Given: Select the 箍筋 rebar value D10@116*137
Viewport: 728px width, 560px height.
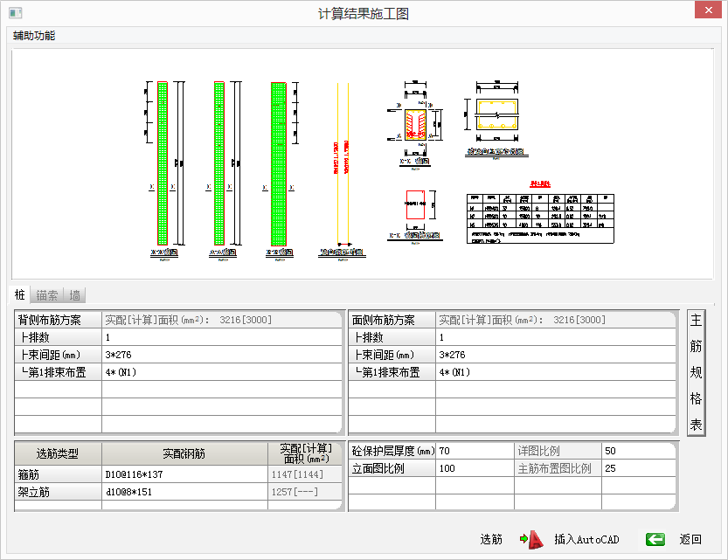Looking at the screenshot, I should pyautogui.click(x=184, y=474).
